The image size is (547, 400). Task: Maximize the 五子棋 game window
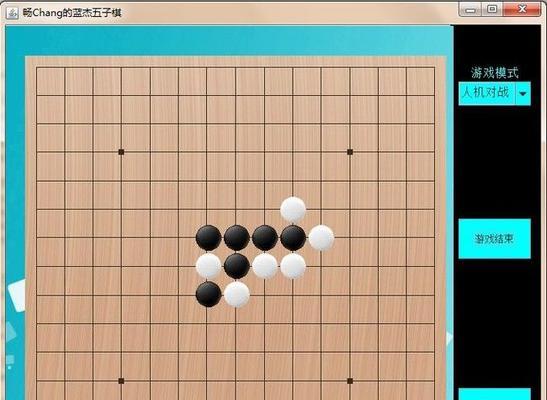[492, 9]
